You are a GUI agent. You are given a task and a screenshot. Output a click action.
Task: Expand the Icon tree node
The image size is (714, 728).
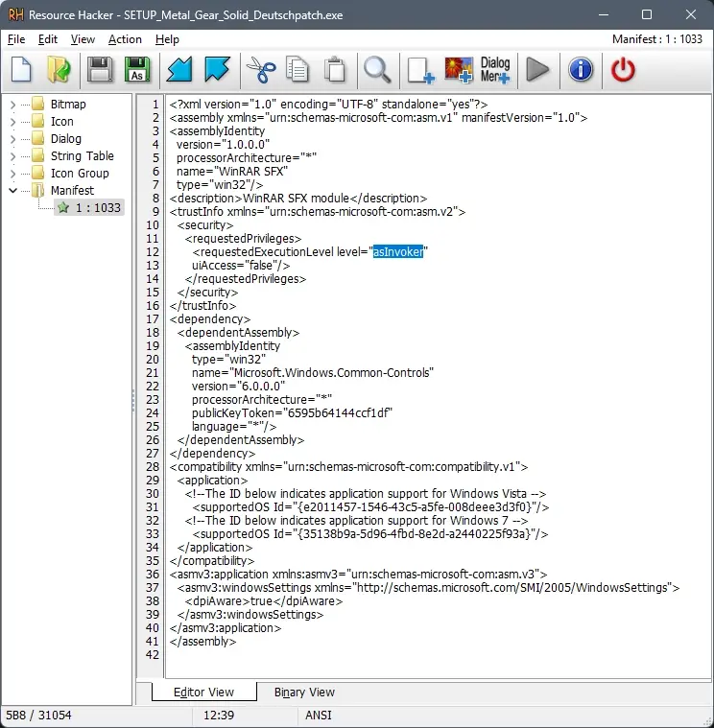click(x=13, y=122)
